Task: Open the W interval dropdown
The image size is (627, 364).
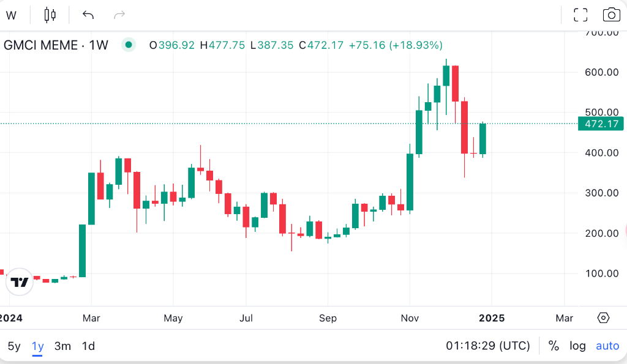Action: [11, 15]
